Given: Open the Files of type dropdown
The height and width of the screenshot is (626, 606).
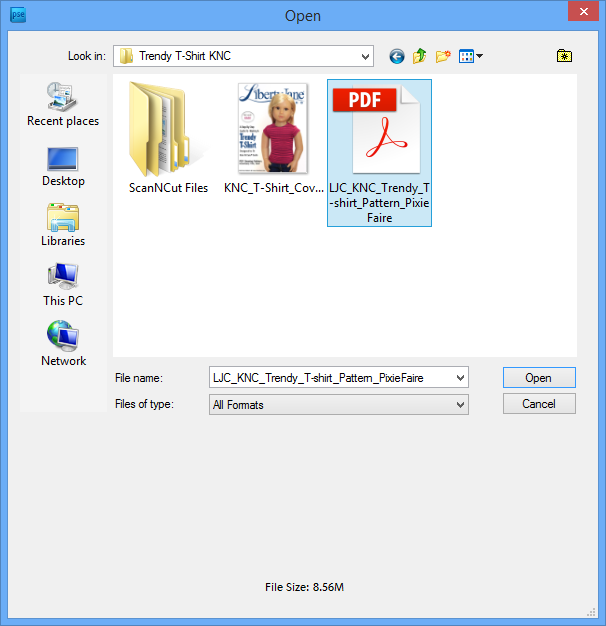Looking at the screenshot, I should click(460, 405).
